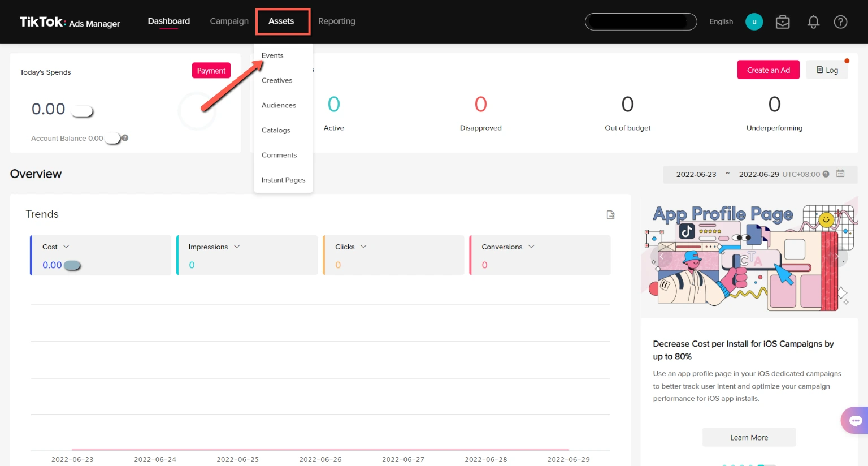Open the Reporting tab
This screenshot has height=466, width=868.
[x=337, y=21]
